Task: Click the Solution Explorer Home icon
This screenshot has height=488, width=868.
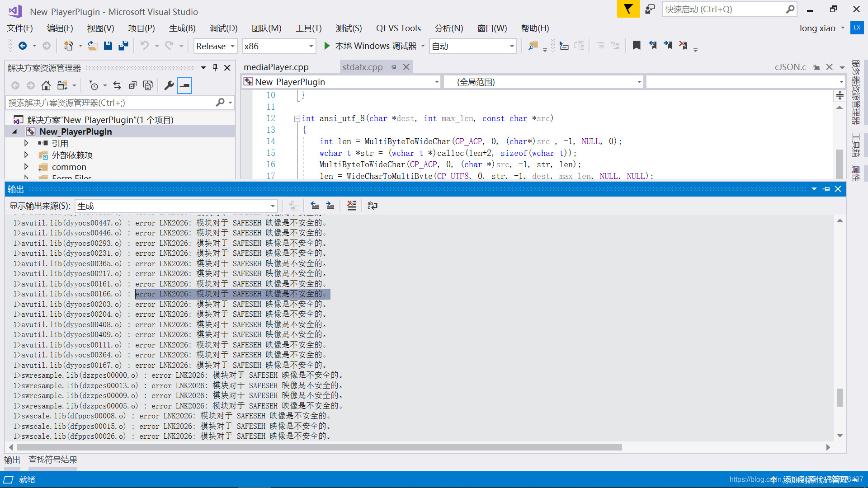Action: [x=46, y=85]
